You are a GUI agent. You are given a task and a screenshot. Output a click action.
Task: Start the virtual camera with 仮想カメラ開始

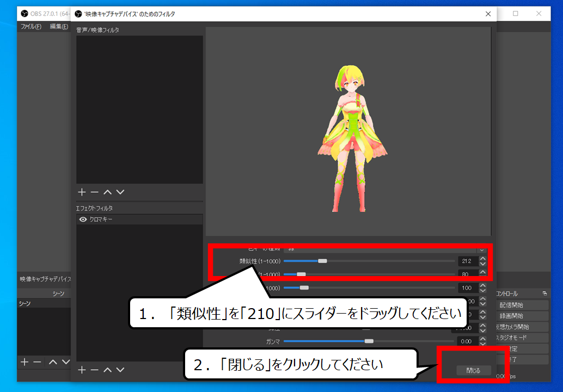tap(522, 327)
